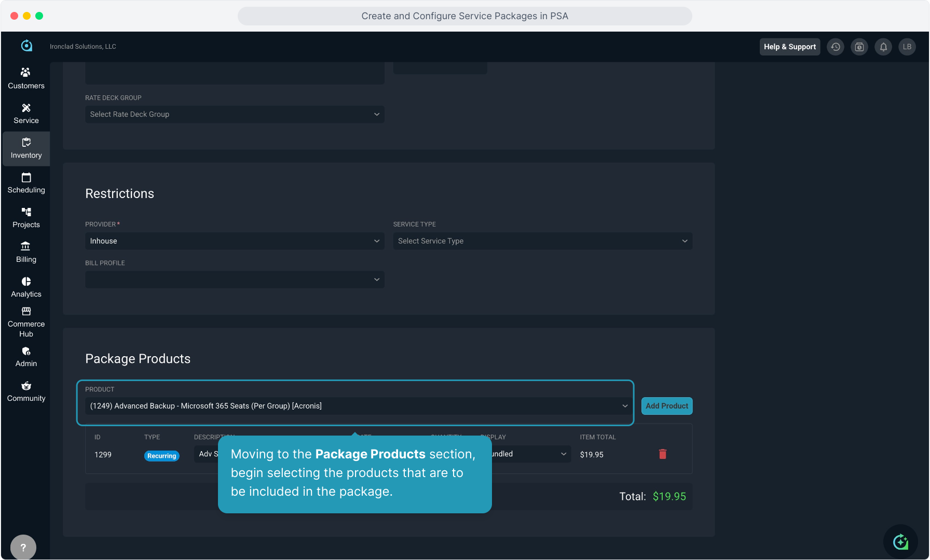Expand the Display dropdown in product row
This screenshot has width=930, height=560.
click(529, 454)
